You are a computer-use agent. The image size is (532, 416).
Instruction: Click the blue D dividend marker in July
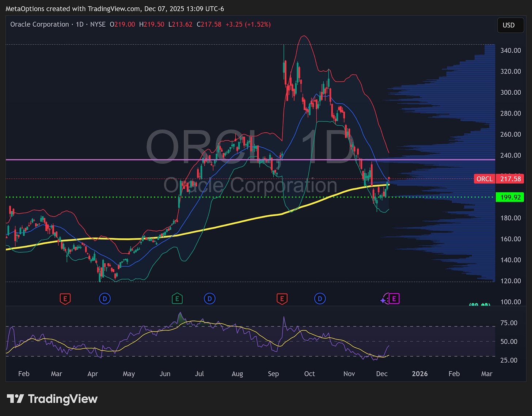coord(210,299)
